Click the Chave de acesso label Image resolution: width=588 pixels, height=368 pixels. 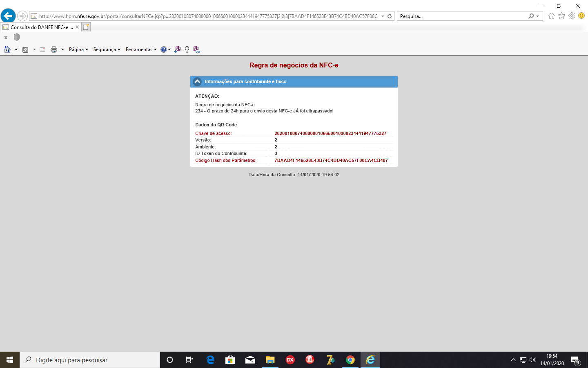[x=213, y=133]
